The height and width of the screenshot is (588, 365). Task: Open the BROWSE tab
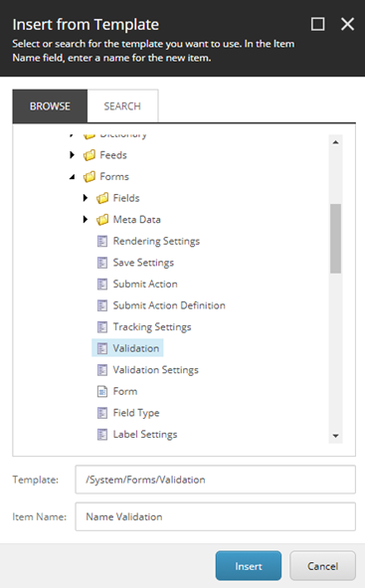tap(50, 106)
